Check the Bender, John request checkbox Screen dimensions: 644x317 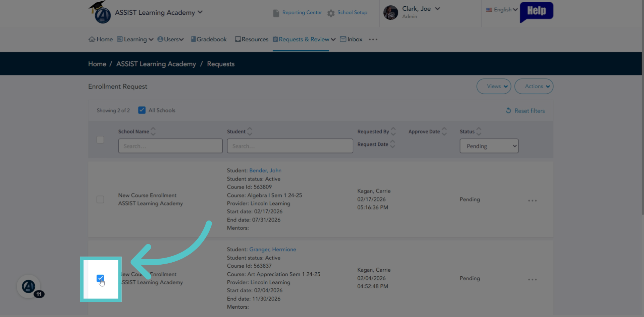click(100, 199)
